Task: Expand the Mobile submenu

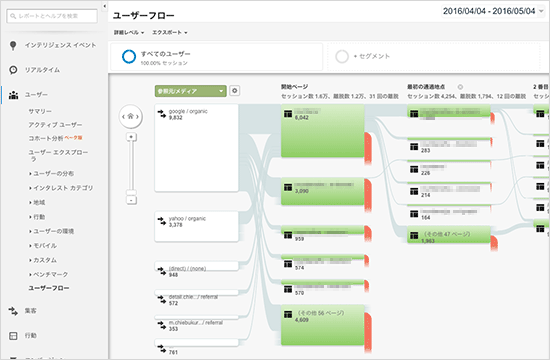Action: click(x=42, y=246)
